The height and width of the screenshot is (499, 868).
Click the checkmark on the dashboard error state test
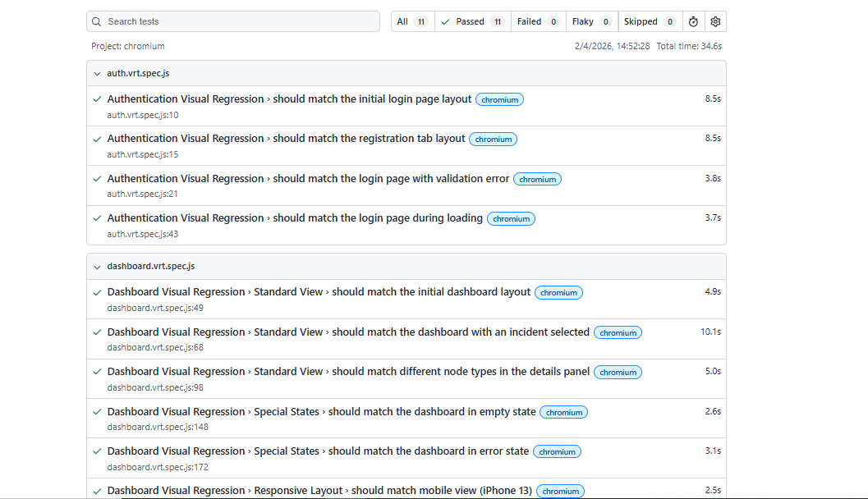pyautogui.click(x=97, y=451)
